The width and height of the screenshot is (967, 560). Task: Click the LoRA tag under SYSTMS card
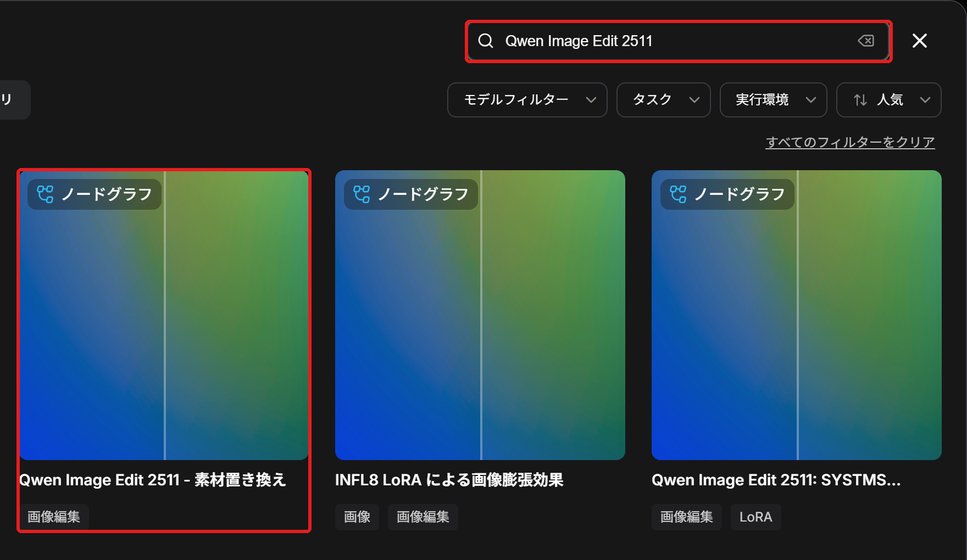point(756,517)
